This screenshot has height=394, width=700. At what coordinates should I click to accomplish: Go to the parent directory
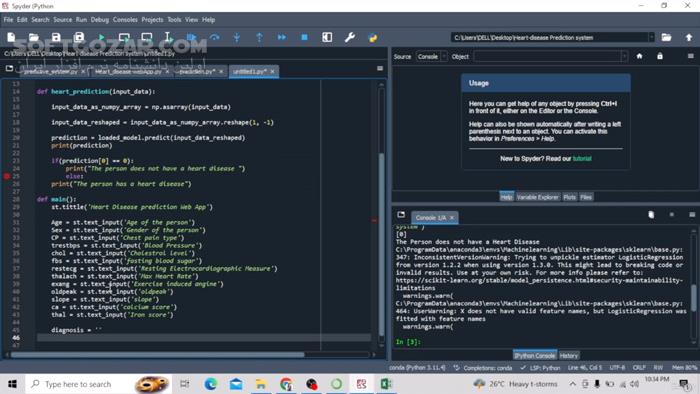pyautogui.click(x=689, y=37)
